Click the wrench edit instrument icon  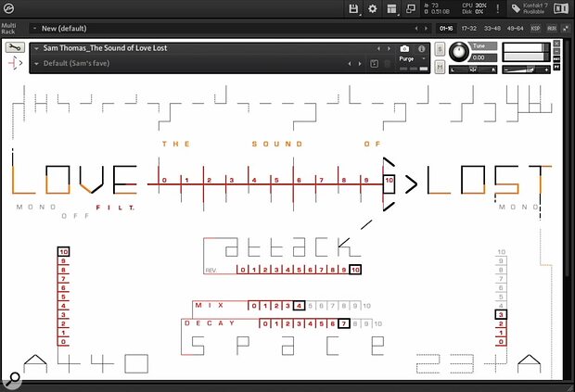pyautogui.click(x=14, y=47)
